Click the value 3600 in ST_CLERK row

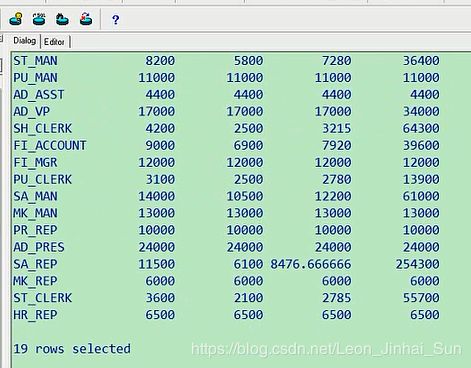pyautogui.click(x=160, y=298)
